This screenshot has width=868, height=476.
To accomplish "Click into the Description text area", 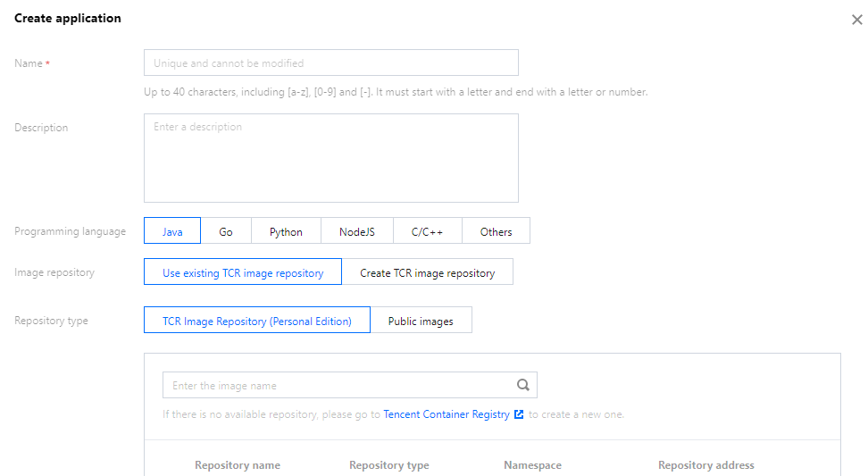I will (x=330, y=158).
